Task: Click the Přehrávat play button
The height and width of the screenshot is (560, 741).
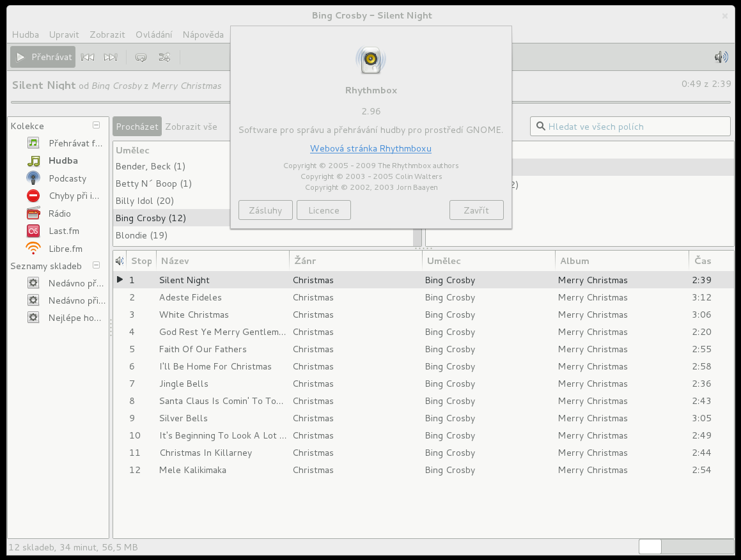Action: pyautogui.click(x=43, y=57)
